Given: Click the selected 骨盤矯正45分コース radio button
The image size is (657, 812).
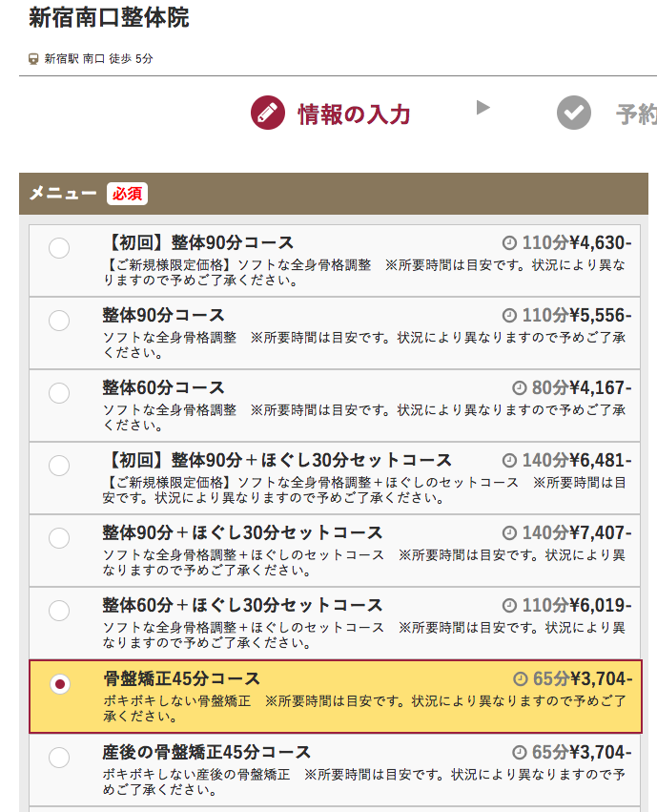Looking at the screenshot, I should pyautogui.click(x=60, y=684).
